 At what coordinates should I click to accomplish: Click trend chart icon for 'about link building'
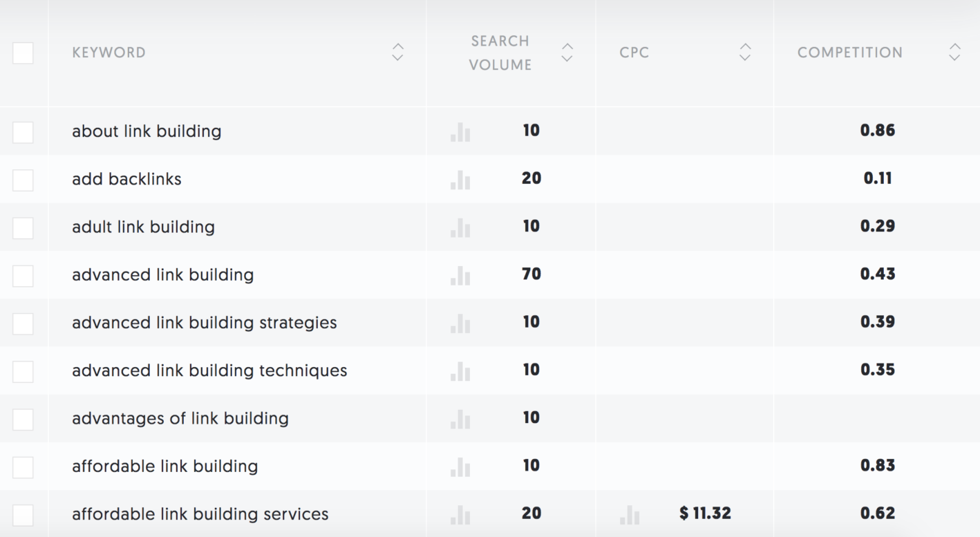[460, 132]
